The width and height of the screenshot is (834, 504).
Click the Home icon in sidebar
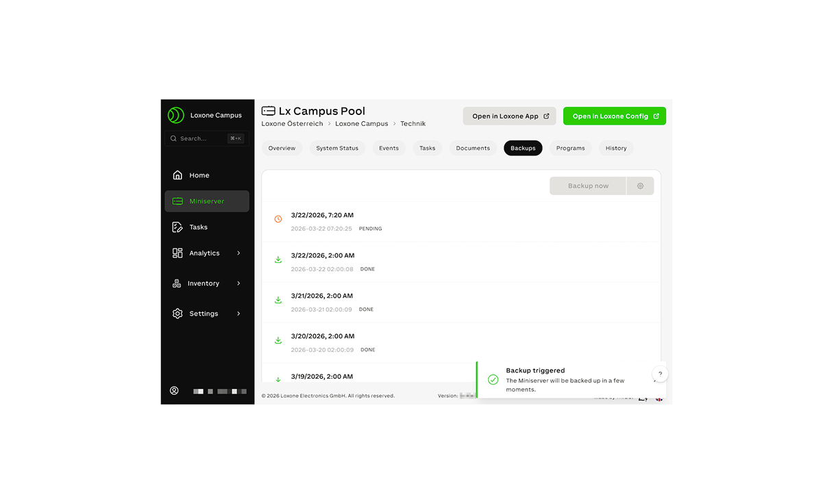[x=177, y=175]
